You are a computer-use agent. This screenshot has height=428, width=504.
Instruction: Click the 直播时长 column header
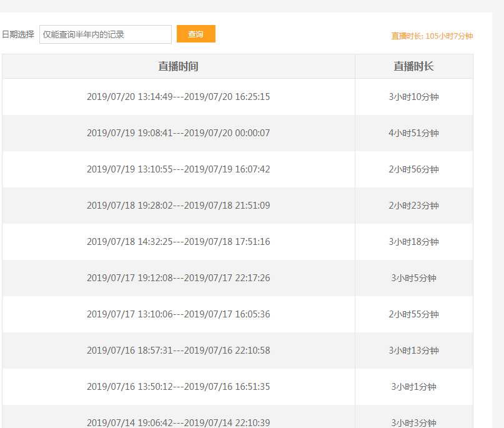coord(413,66)
